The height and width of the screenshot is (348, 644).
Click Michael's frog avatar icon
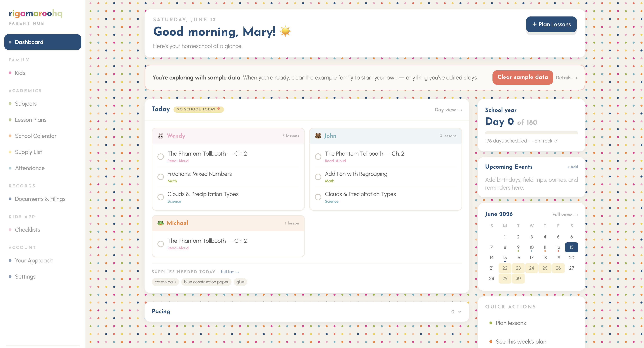tap(160, 223)
